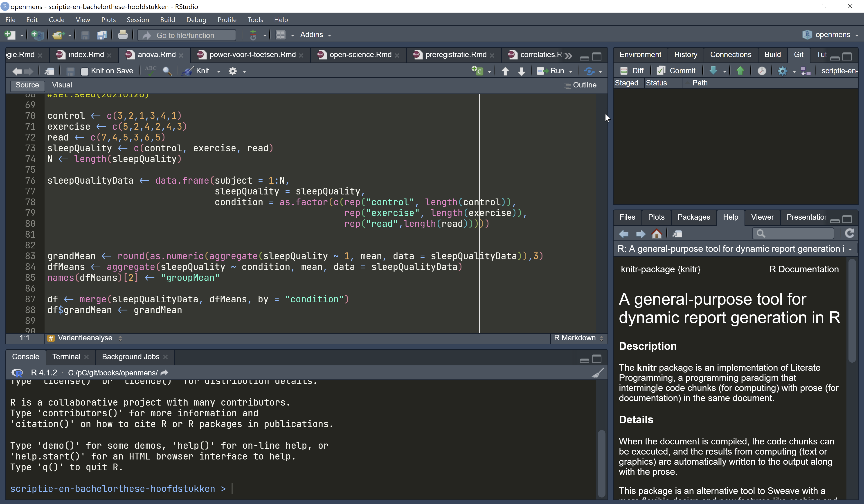Click the Git push (green up arrow) icon
The width and height of the screenshot is (864, 504).
(740, 71)
